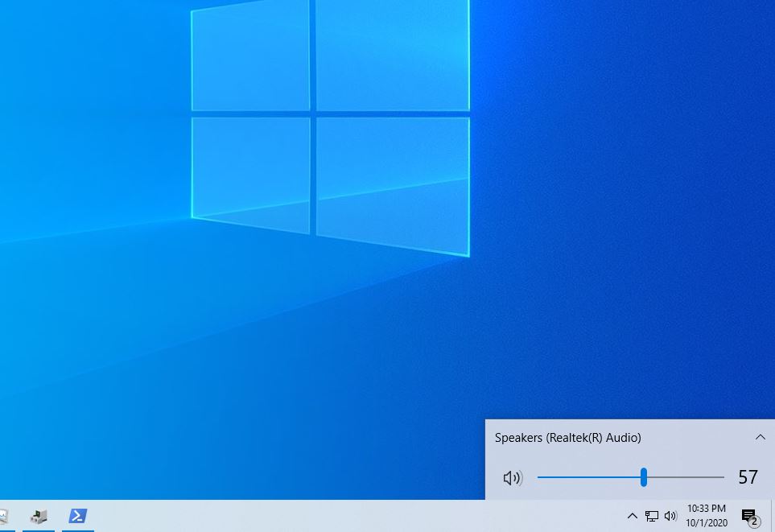
Task: Select the Speakers (Realtek(R) Audio) device label
Action: pos(568,438)
